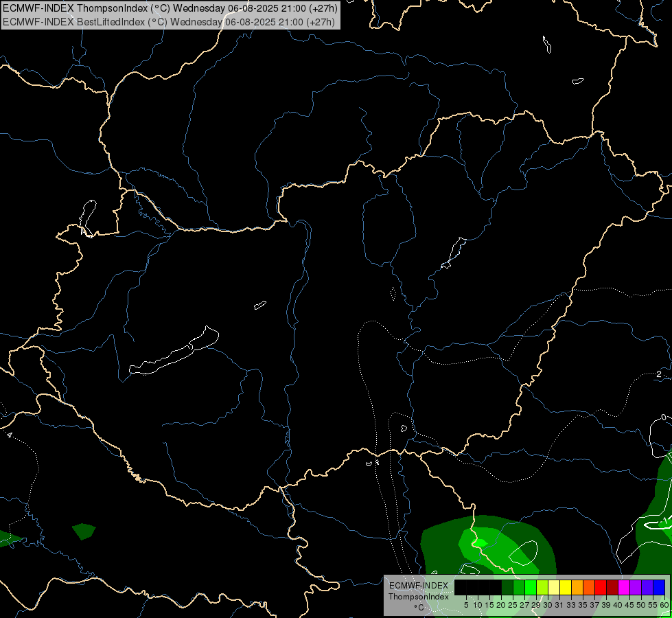The width and height of the screenshot is (672, 618).
Task: Click the BestLiftedIndex title line at top
Action: [x=169, y=21]
